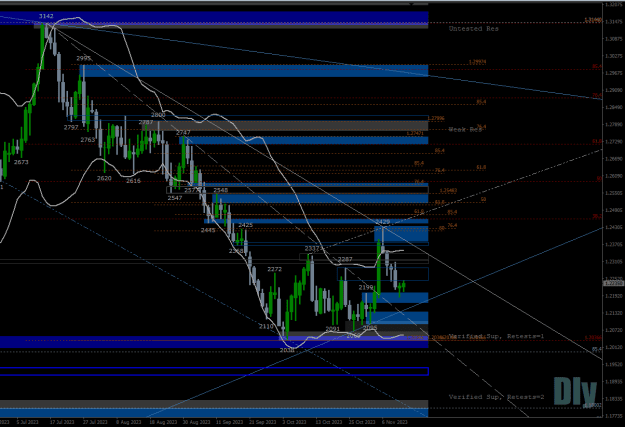Click the 'Weak Res' zone label

coord(465,130)
